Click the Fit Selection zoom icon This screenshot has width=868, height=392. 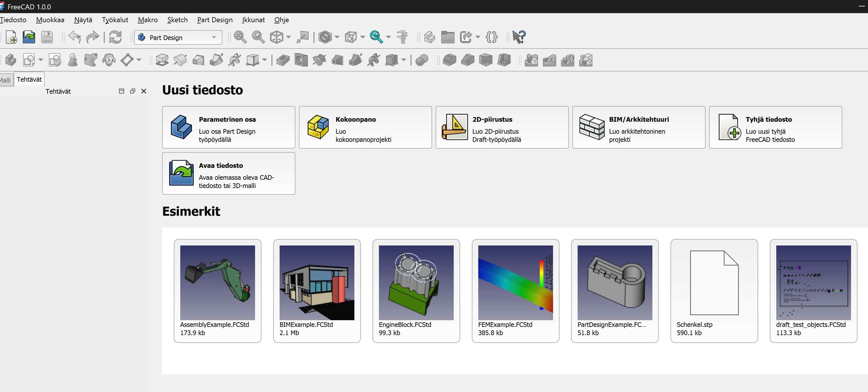click(x=258, y=37)
